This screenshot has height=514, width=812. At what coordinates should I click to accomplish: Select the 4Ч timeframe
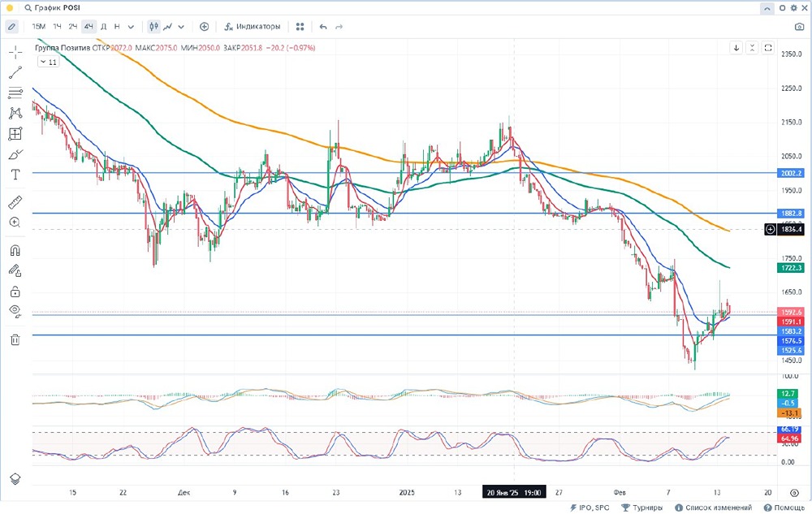pos(89,27)
